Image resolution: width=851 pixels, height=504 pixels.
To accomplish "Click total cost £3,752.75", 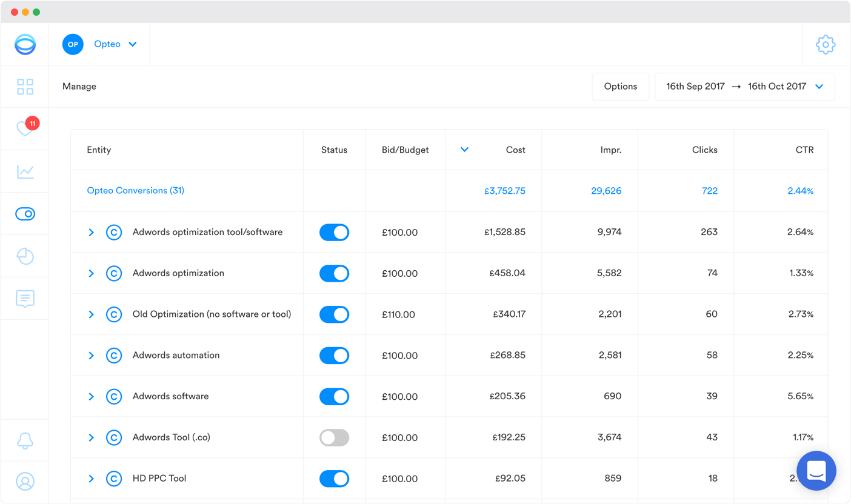I will pyautogui.click(x=505, y=191).
